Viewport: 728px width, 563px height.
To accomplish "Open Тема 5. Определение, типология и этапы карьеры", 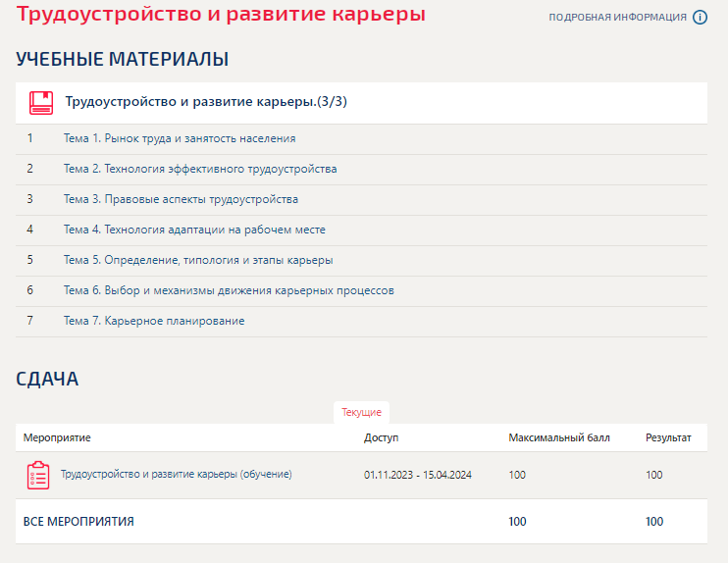I will click(x=198, y=260).
